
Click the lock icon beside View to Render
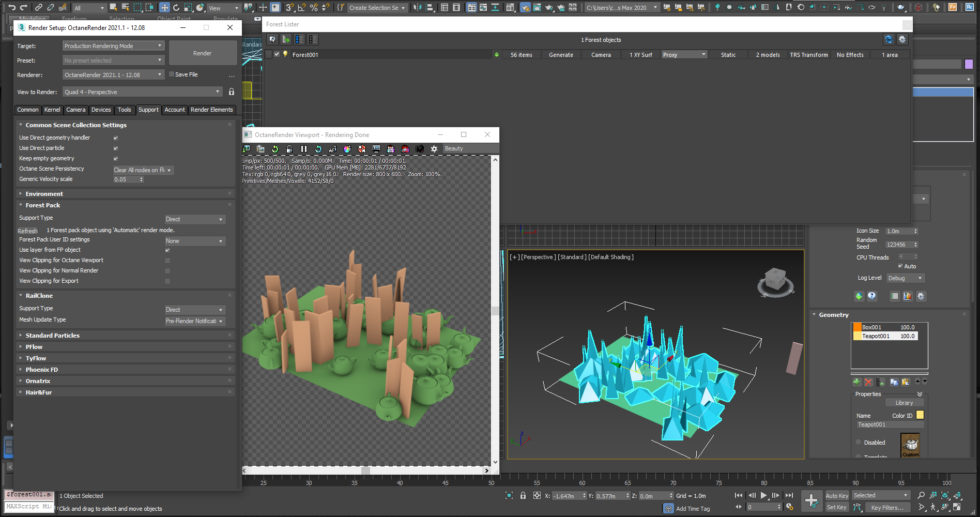[x=232, y=92]
